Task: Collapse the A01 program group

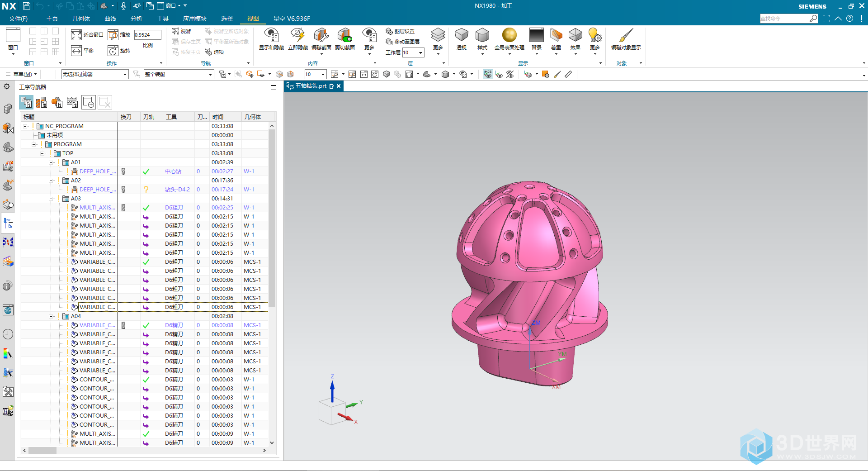Action: click(51, 162)
